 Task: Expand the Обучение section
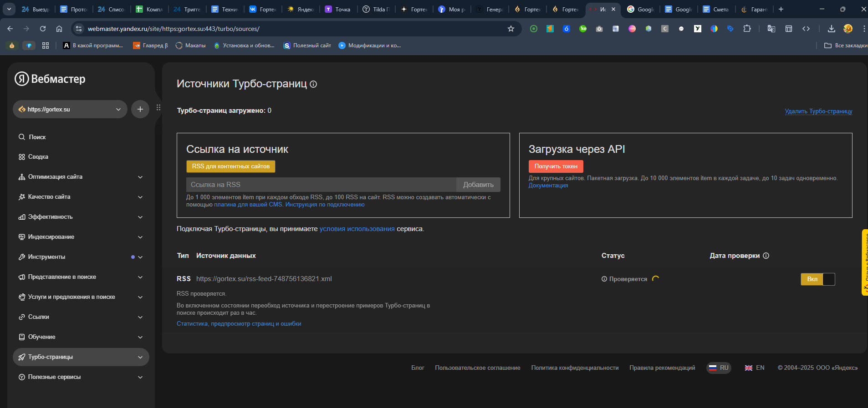pyautogui.click(x=81, y=337)
